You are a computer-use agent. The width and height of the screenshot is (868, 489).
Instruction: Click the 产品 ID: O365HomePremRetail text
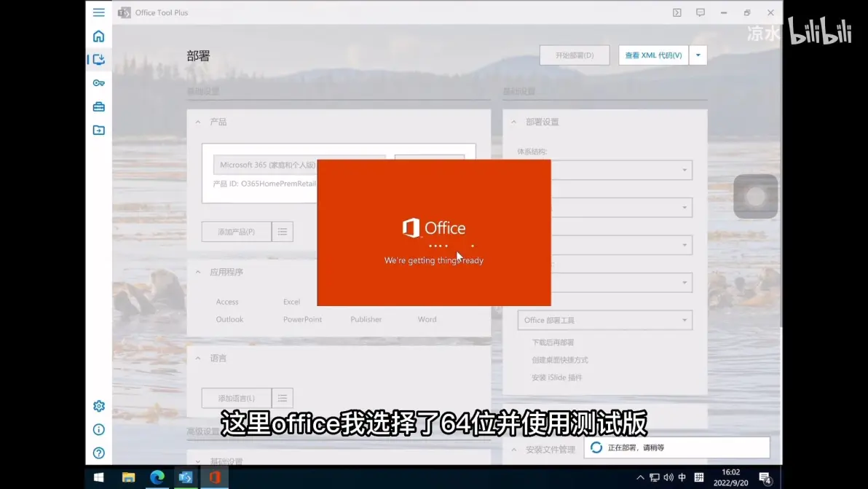tap(264, 184)
